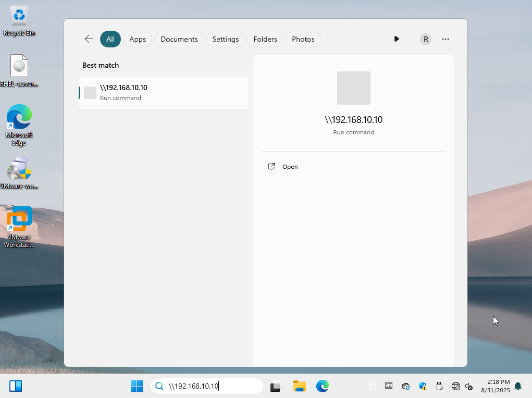Open the three-dot options menu
This screenshot has height=398, width=532.
pyautogui.click(x=446, y=39)
